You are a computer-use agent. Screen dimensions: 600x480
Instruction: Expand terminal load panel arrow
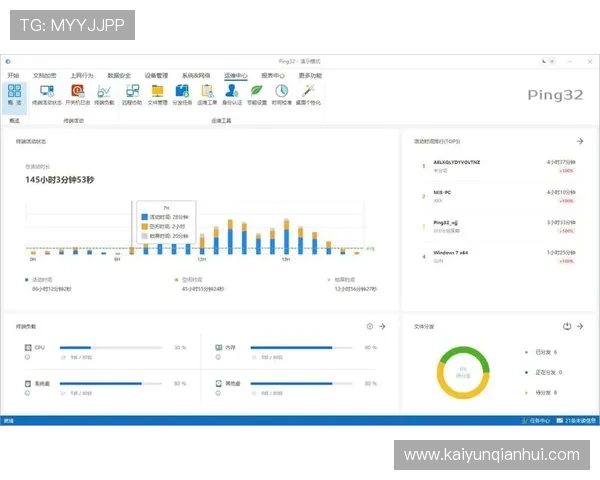click(383, 326)
